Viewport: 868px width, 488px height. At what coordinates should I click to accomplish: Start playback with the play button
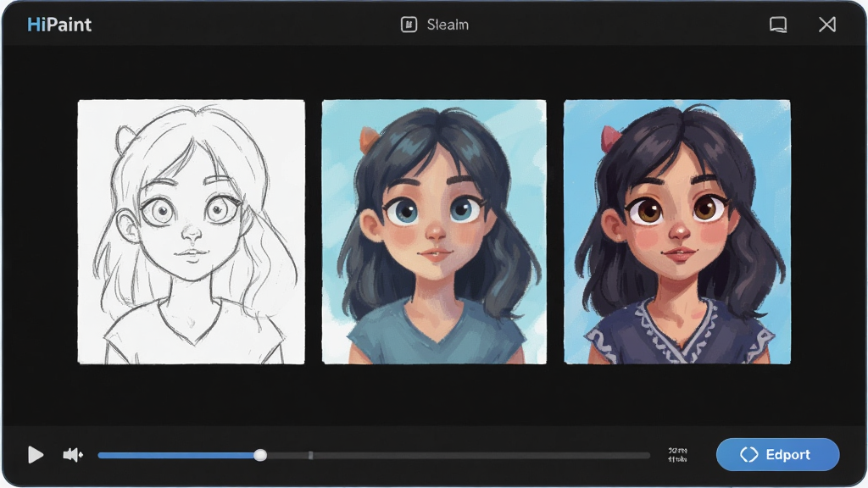point(36,455)
